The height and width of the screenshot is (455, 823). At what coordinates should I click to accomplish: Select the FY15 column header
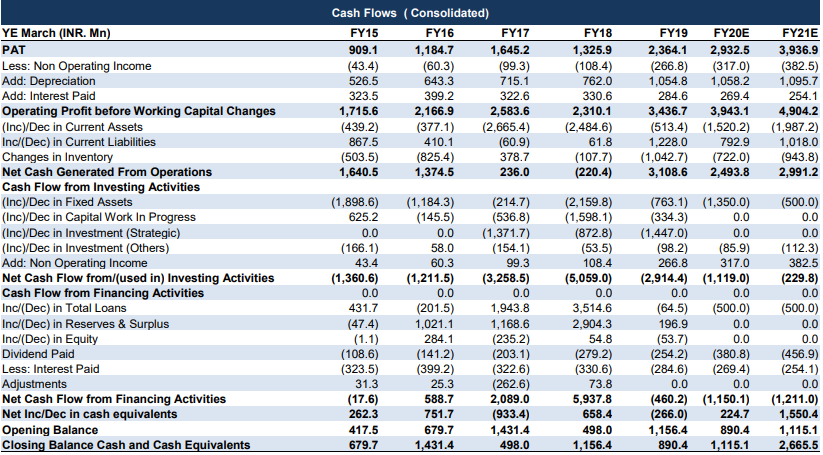coord(363,32)
